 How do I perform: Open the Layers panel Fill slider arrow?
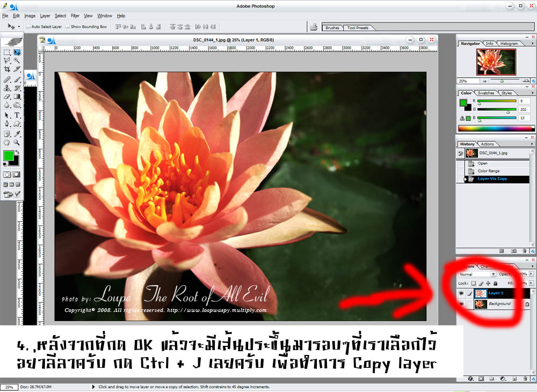pyautogui.click(x=531, y=283)
